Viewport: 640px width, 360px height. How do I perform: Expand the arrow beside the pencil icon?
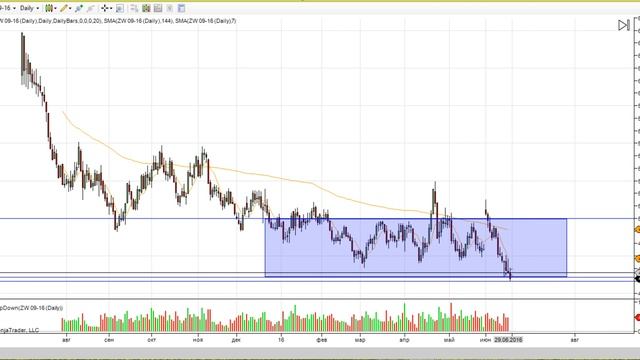[70, 8]
